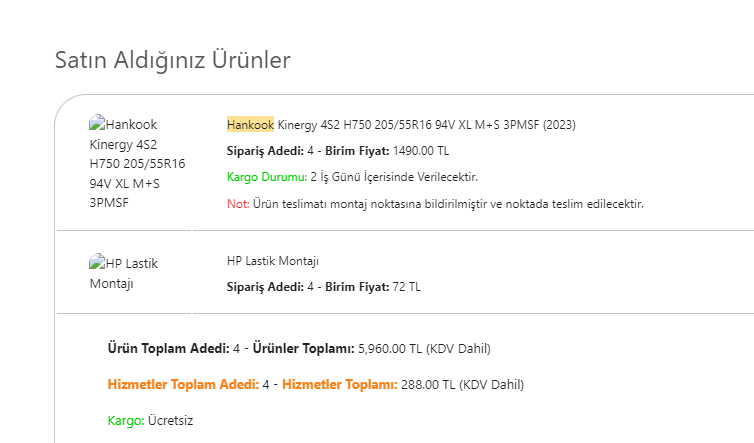Click the Satın Aldığınız Ürünler heading

pyautogui.click(x=173, y=60)
